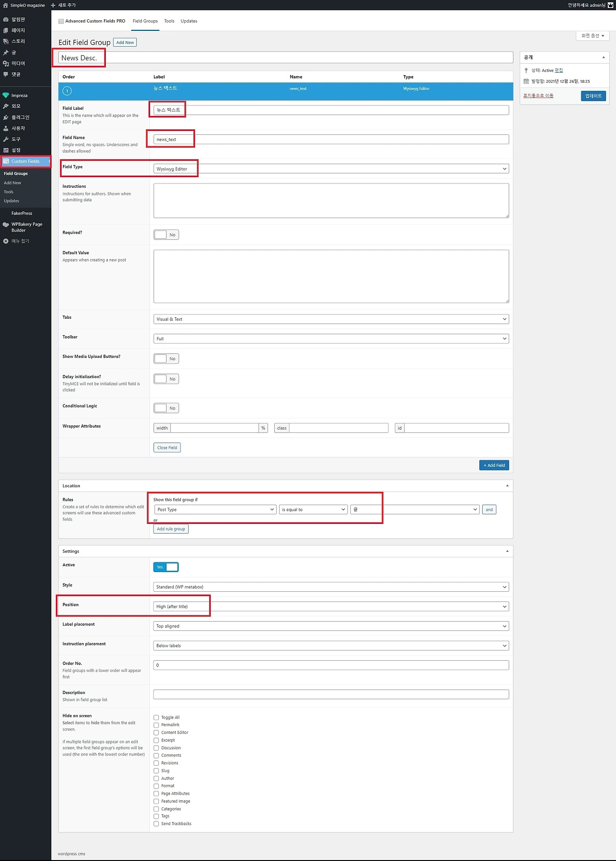This screenshot has width=616, height=861.
Task: Click the 업데이트 update button
Action: click(593, 96)
